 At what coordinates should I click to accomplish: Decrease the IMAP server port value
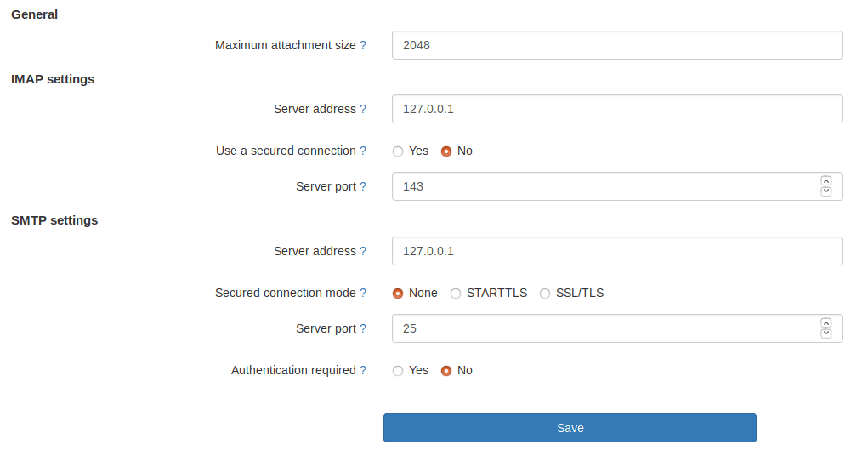825,191
